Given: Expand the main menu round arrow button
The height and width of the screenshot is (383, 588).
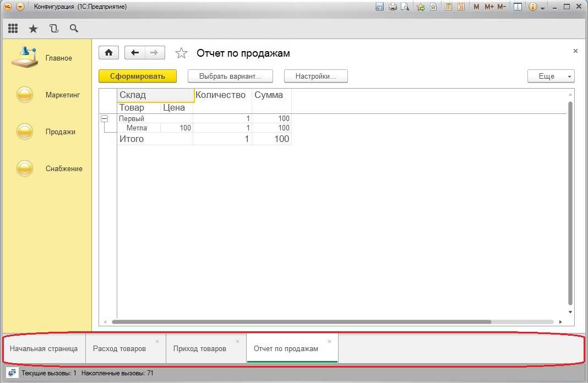Looking at the screenshot, I should [20, 7].
